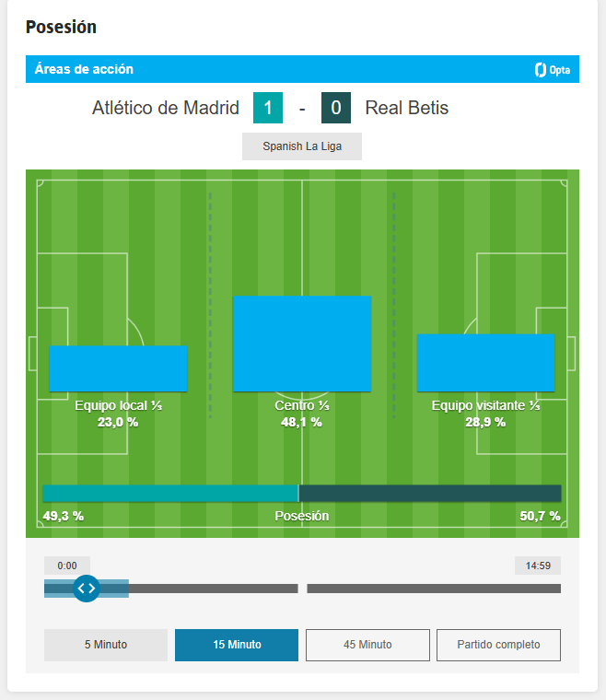606x700 pixels.
Task: Click Atlético de Madrid team name
Action: coord(166,108)
